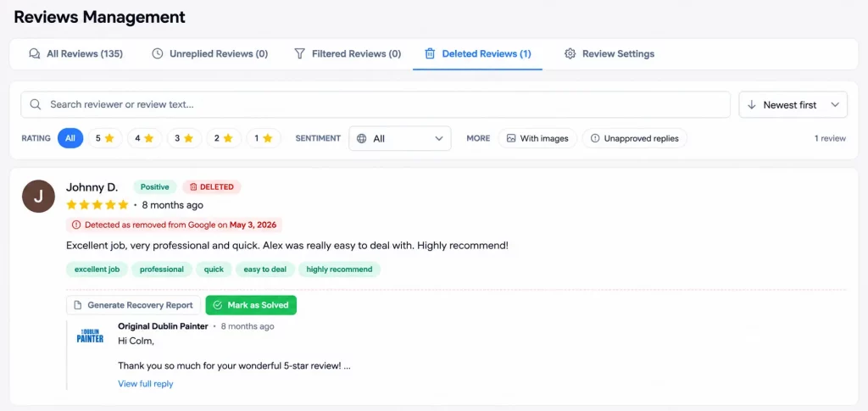Click the gear icon on Review Settings

[x=570, y=53]
